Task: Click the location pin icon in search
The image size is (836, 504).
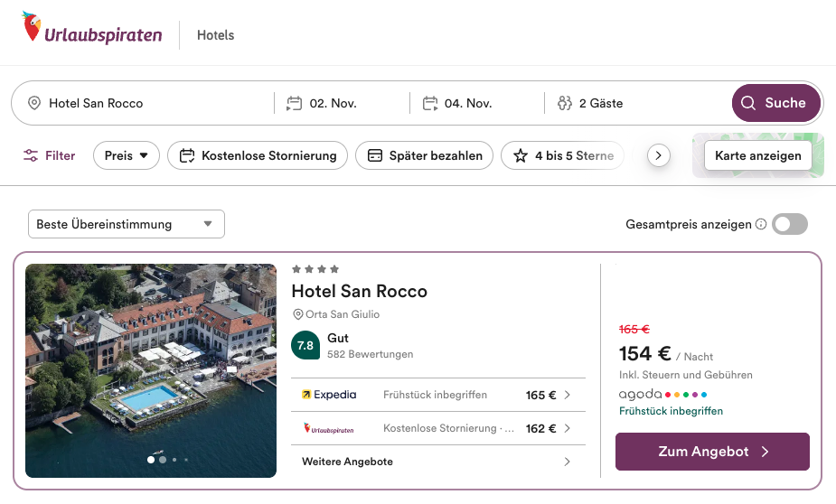Action: pos(34,103)
